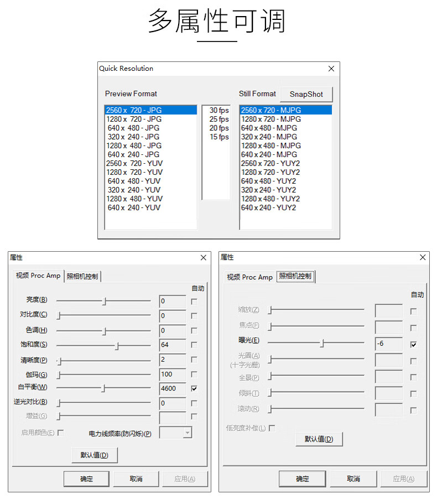Click the 逆光对比 backlight slider
Viewport: 437px width, 504px height.
(x=103, y=403)
